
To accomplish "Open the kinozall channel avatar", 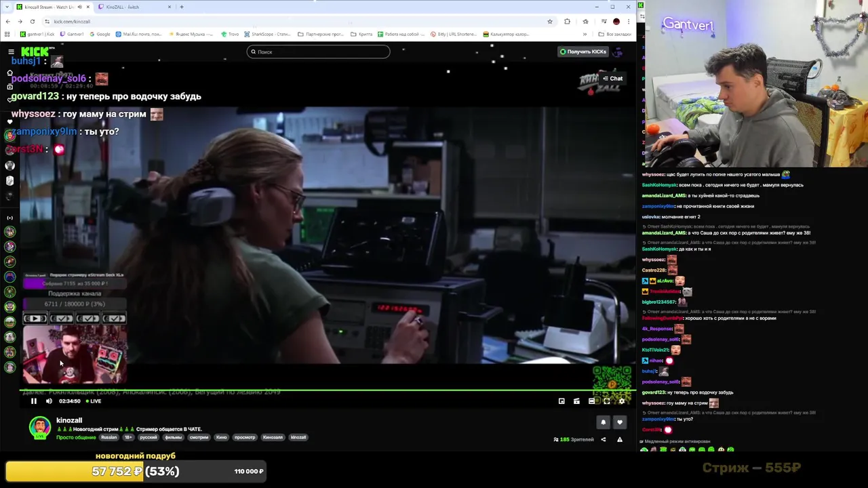I will point(39,427).
